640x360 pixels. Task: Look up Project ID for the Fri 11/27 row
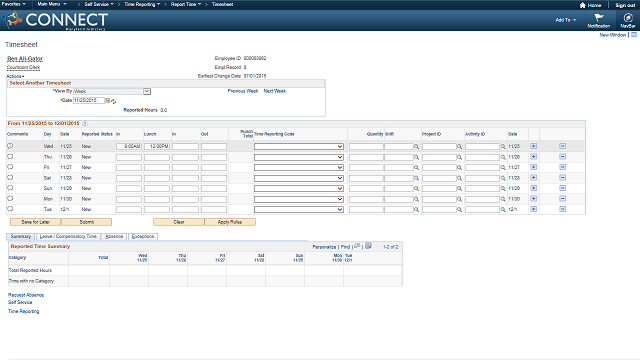tap(460, 168)
